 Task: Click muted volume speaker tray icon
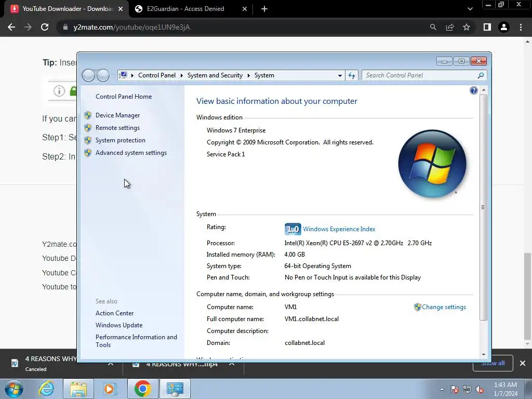pos(480,390)
